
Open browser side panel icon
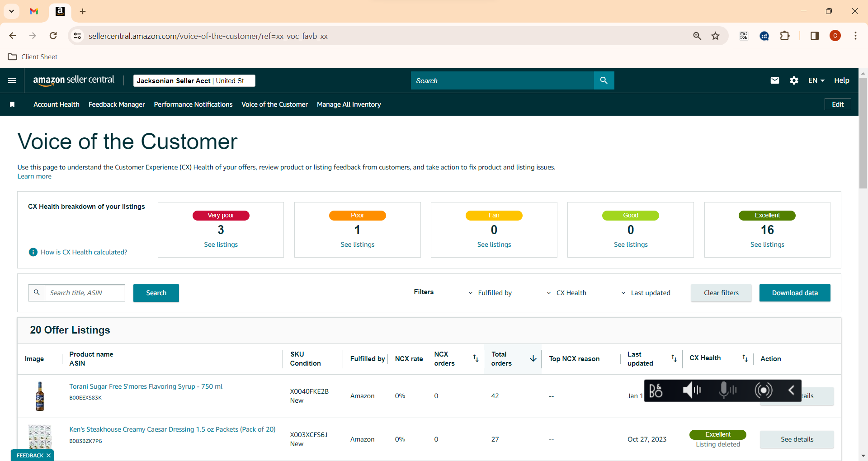[x=815, y=36]
